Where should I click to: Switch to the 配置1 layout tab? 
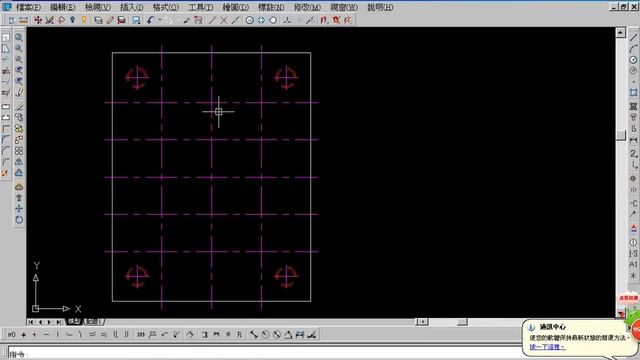point(93,322)
